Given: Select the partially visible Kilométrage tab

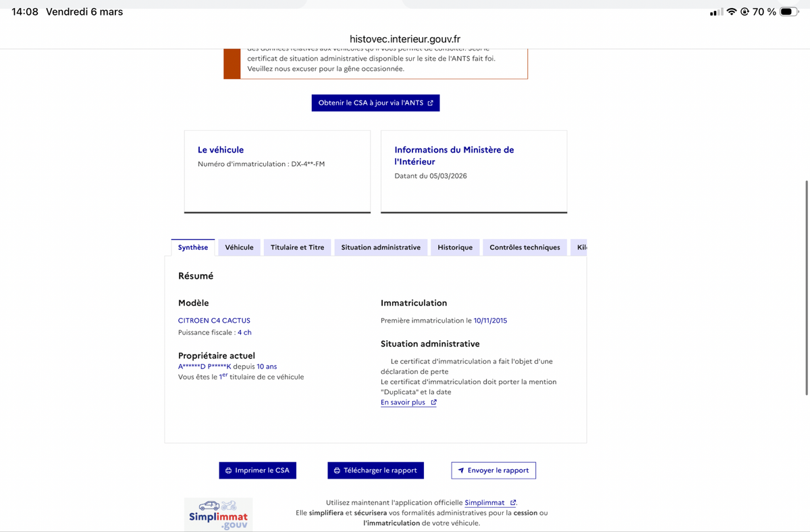Looking at the screenshot, I should pos(579,248).
